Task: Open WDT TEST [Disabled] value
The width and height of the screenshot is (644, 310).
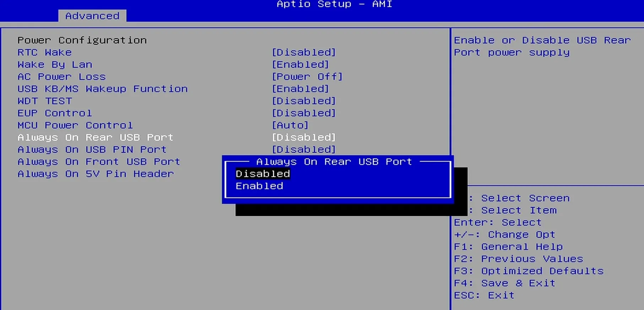Action: (304, 101)
